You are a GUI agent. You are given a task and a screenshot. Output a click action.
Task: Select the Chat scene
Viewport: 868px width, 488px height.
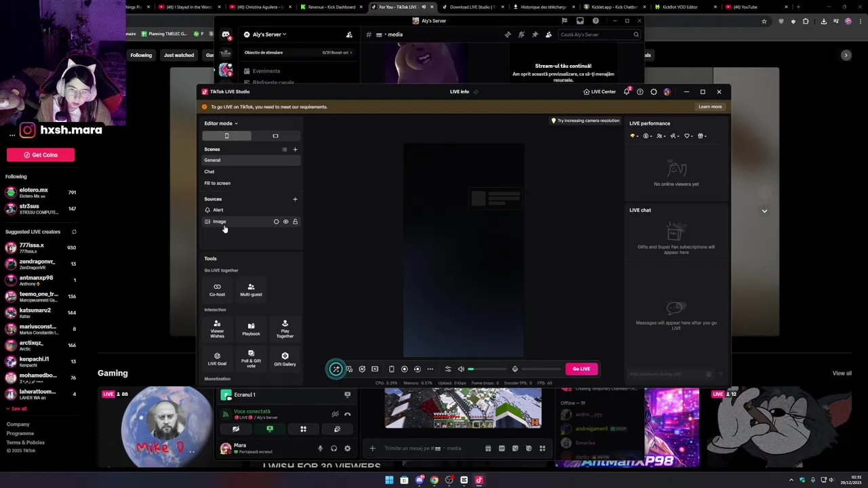[251, 171]
